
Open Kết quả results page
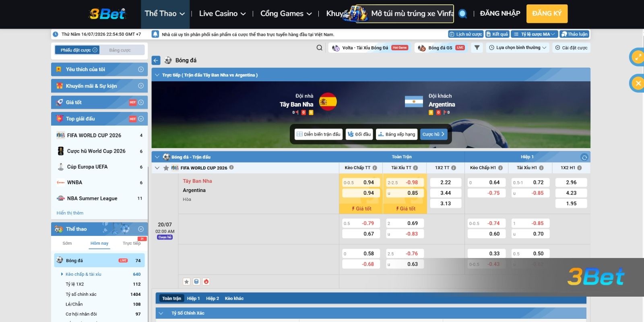tap(497, 34)
